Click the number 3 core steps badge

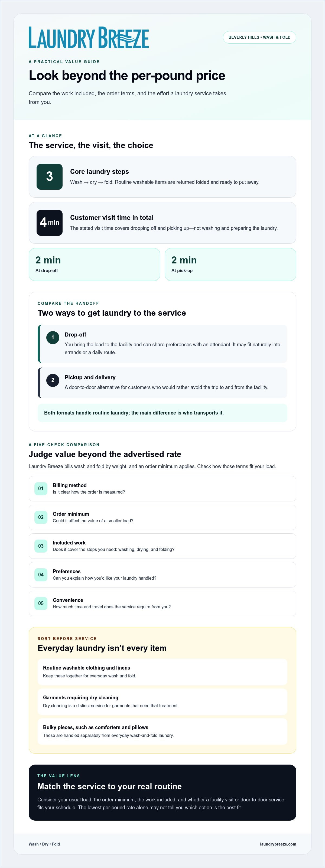(50, 177)
